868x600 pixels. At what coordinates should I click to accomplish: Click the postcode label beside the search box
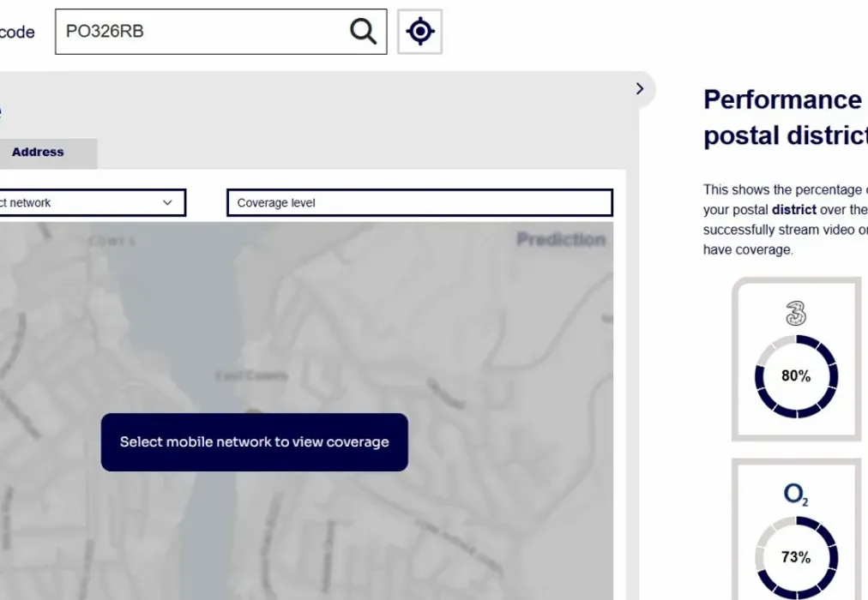(17, 33)
